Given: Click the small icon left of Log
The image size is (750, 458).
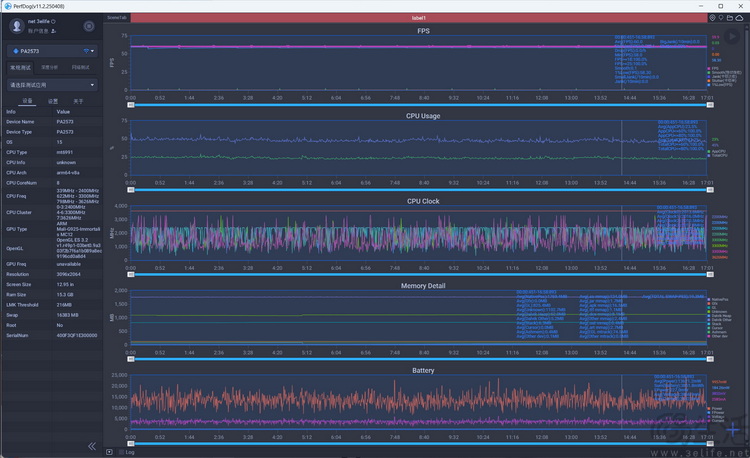Looking at the screenshot, I should (110, 452).
